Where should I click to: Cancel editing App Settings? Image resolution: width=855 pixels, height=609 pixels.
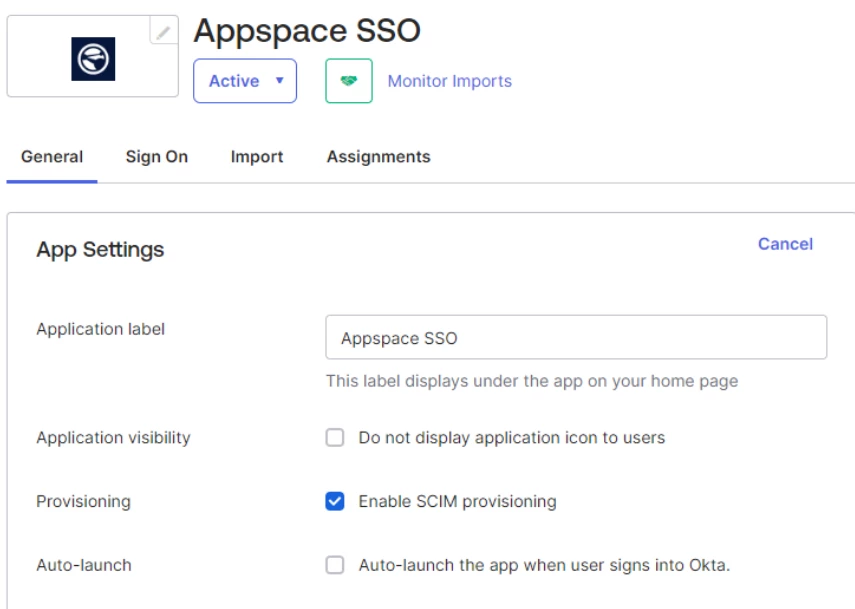point(785,244)
